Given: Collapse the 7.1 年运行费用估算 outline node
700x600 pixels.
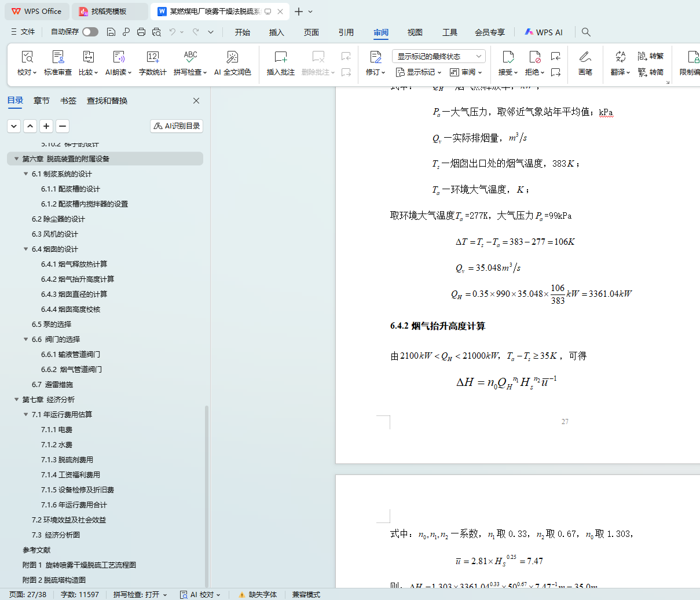Looking at the screenshot, I should 25,414.
